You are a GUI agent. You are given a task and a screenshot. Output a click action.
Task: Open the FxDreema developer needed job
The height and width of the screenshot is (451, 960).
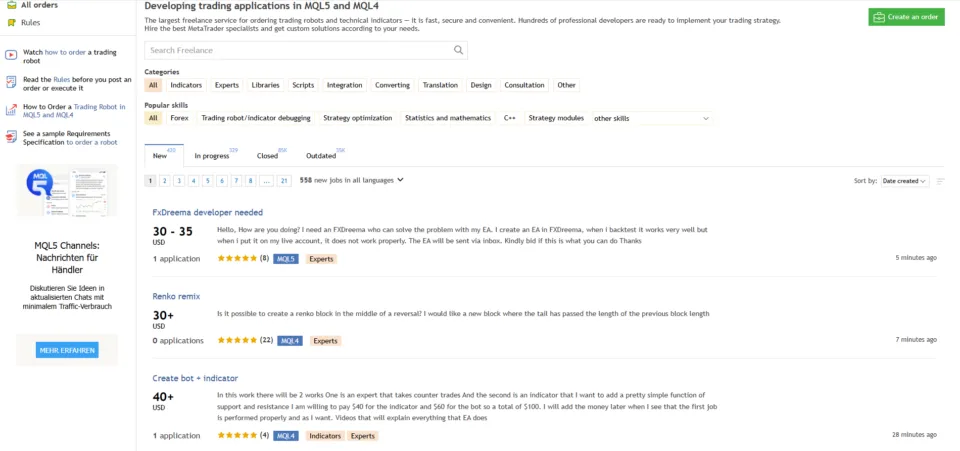pos(207,212)
